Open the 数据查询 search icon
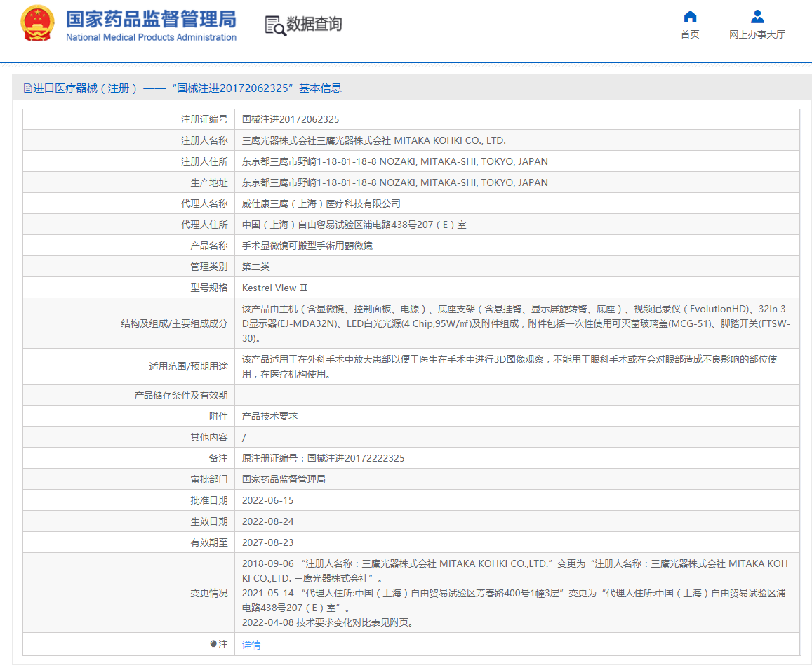 (x=276, y=25)
